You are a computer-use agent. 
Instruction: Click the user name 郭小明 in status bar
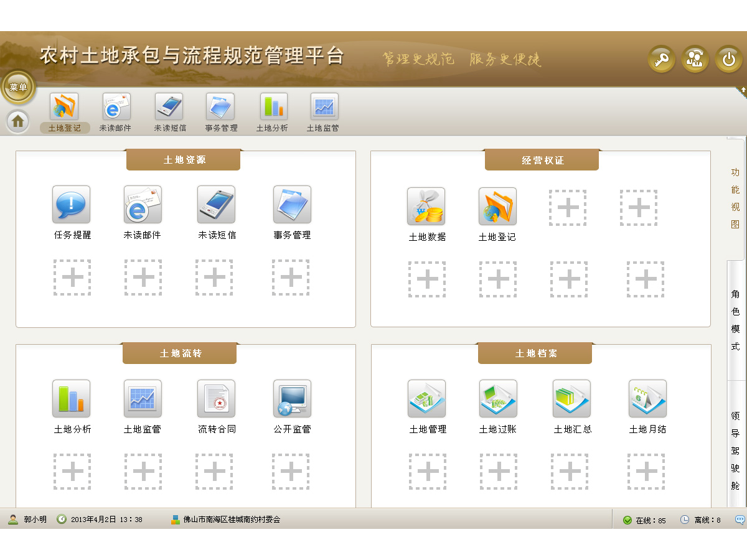pos(35,520)
